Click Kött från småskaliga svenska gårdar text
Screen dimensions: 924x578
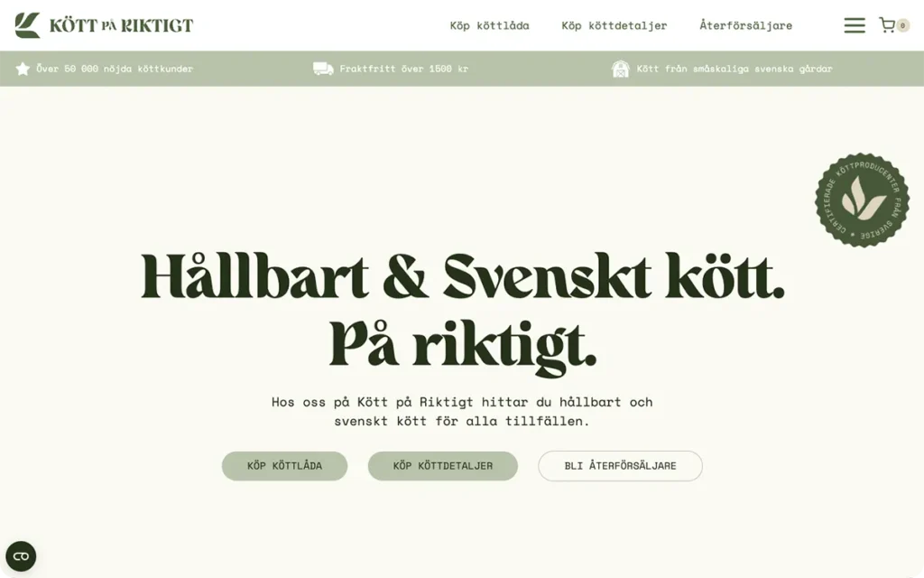pyautogui.click(x=735, y=69)
